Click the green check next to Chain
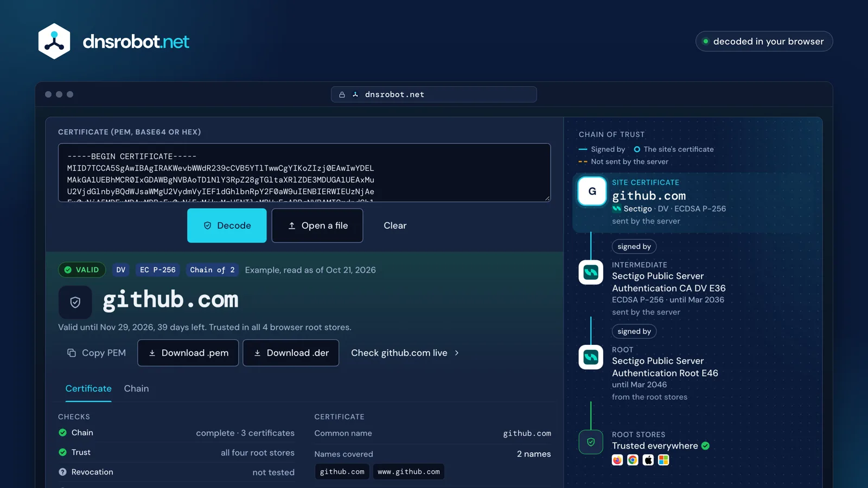The width and height of the screenshot is (868, 488). (x=62, y=433)
